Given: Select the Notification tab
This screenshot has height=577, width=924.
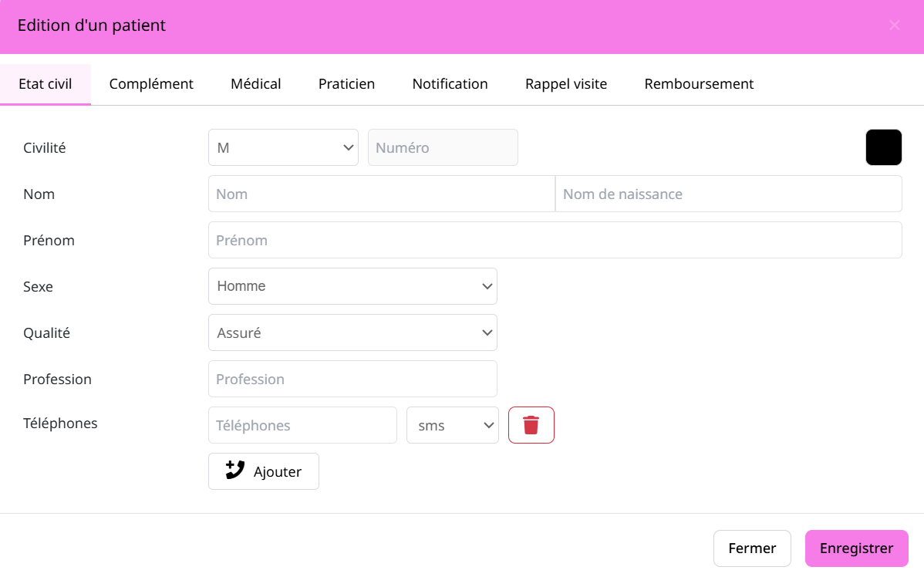Looking at the screenshot, I should [x=450, y=84].
